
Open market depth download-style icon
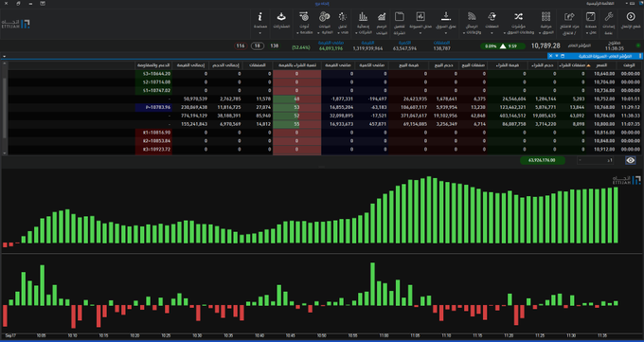click(x=446, y=16)
